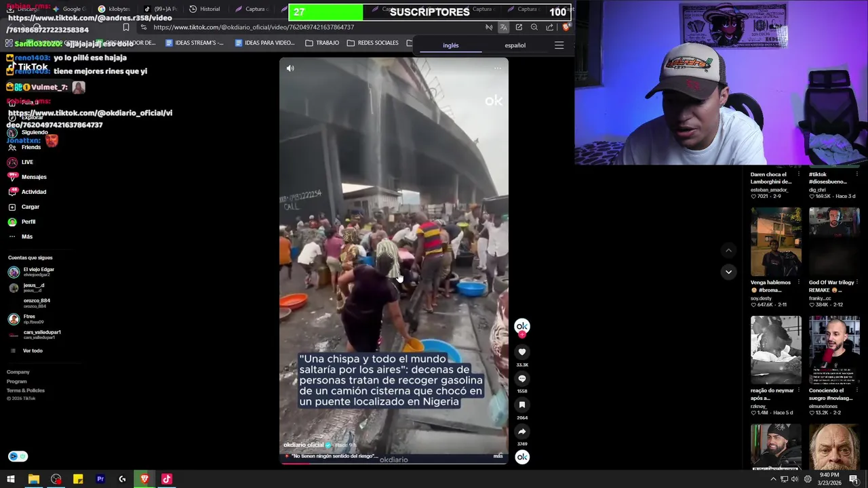Show hidden system tray icons
Image resolution: width=868 pixels, height=488 pixels.
(x=773, y=479)
